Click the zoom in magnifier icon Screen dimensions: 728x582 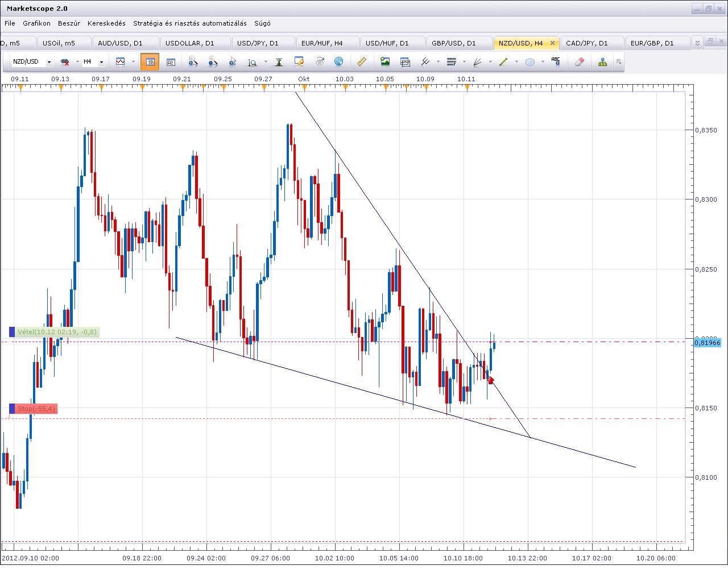point(192,62)
